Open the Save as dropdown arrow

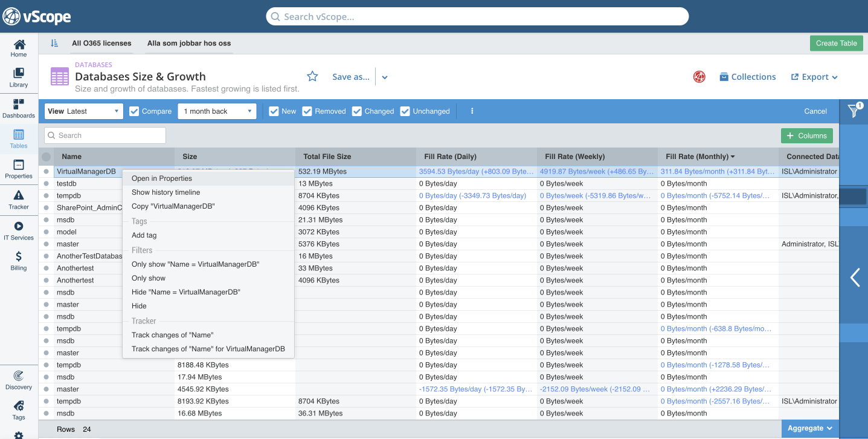pyautogui.click(x=385, y=77)
